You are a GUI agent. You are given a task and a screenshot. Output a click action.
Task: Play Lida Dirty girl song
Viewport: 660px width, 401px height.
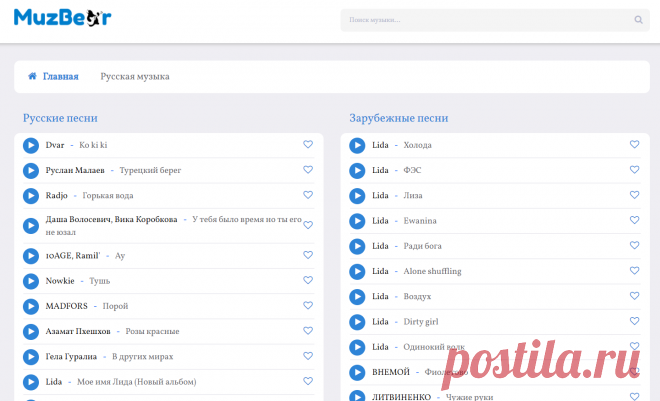(x=357, y=322)
